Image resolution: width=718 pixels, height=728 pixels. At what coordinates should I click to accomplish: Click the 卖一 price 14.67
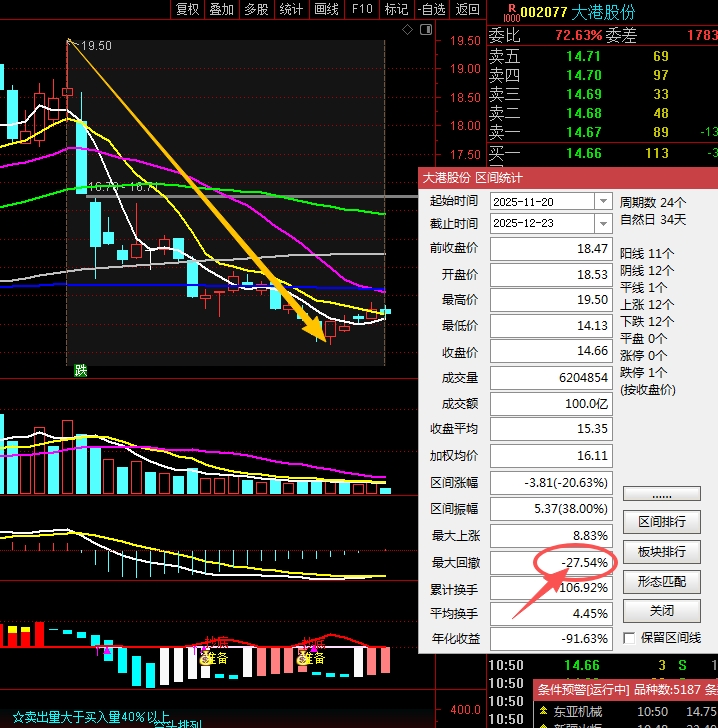tap(583, 132)
